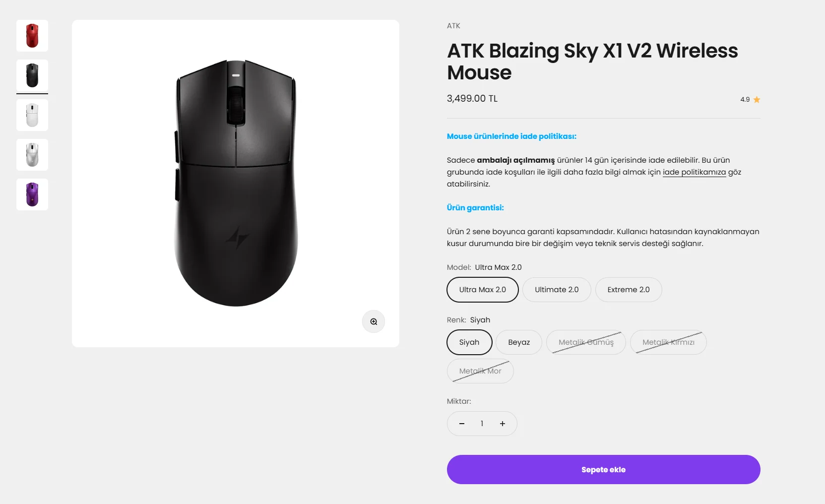Image resolution: width=825 pixels, height=504 pixels.
Task: Choose the Ultra Max 2.0 model
Action: tap(482, 290)
